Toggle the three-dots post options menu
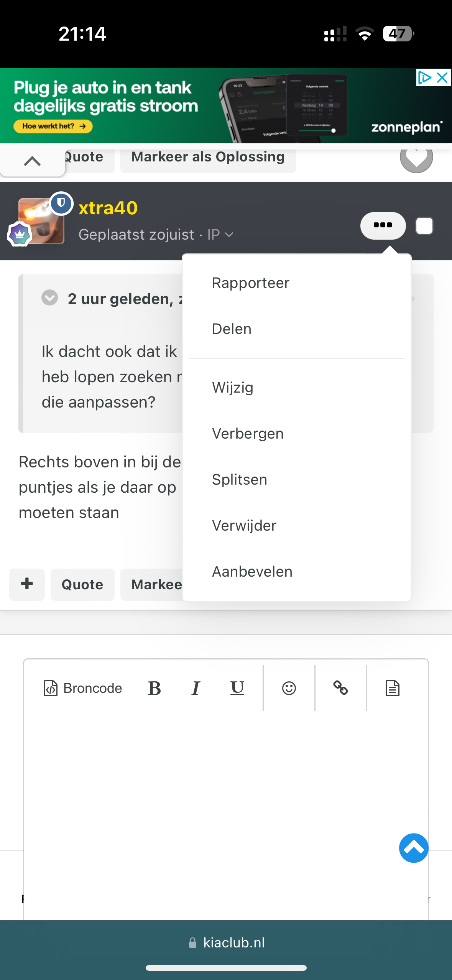The width and height of the screenshot is (452, 980). coord(383,225)
